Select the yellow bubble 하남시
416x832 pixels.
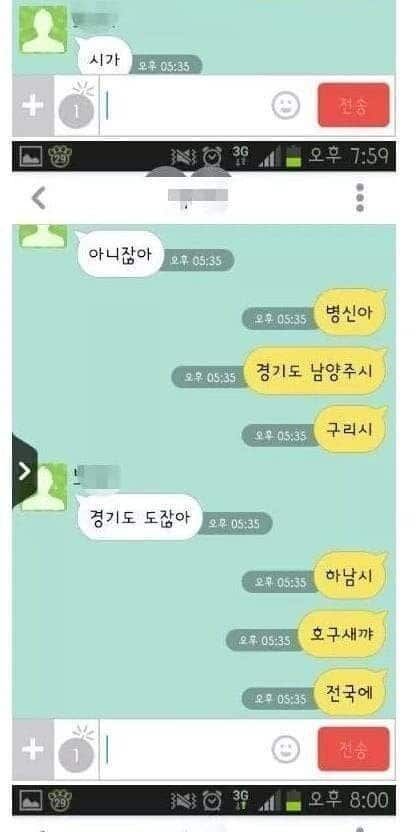coord(350,576)
